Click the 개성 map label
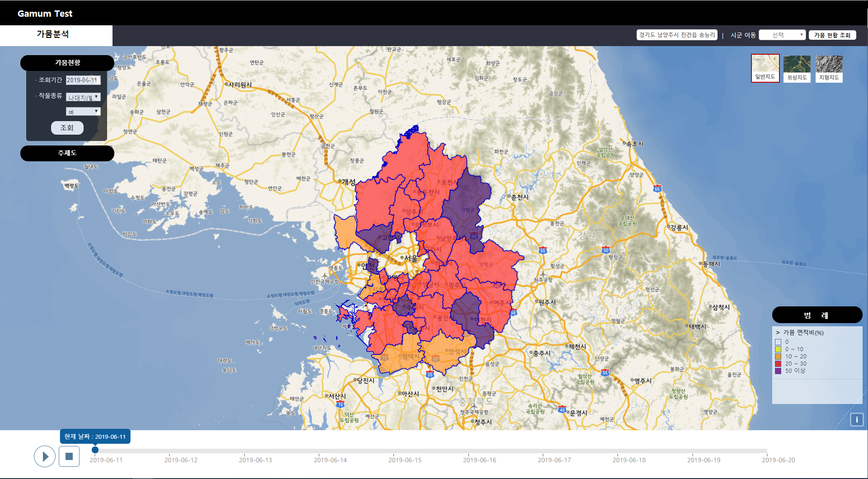 [347, 182]
